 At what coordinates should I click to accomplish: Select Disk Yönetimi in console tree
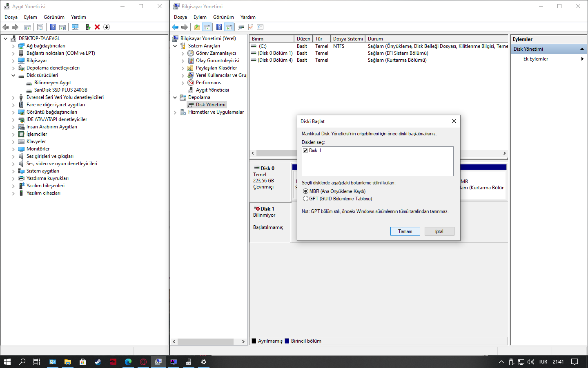pos(211,105)
